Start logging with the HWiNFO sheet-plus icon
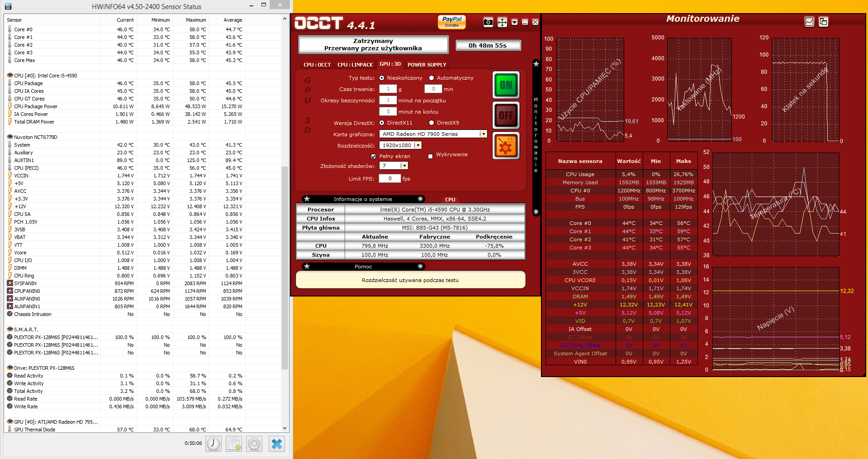 click(x=234, y=444)
